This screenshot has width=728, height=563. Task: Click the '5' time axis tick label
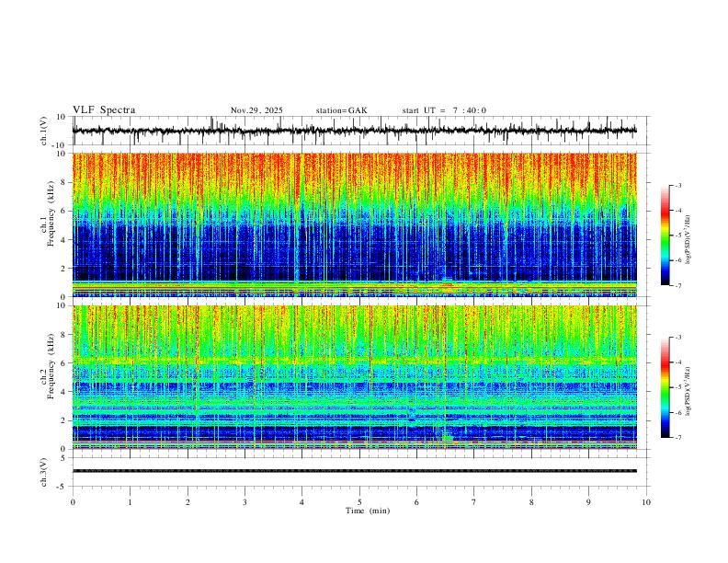[x=359, y=502]
